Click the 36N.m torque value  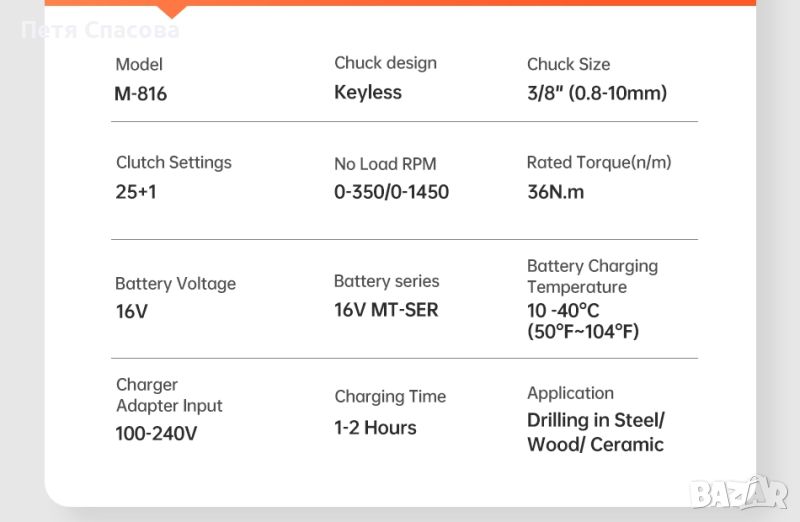(555, 191)
